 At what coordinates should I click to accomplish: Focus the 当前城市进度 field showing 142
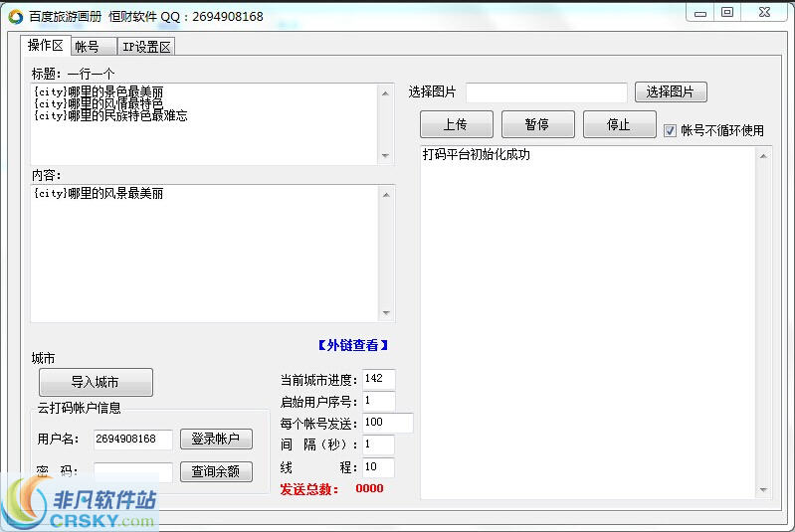tap(378, 379)
